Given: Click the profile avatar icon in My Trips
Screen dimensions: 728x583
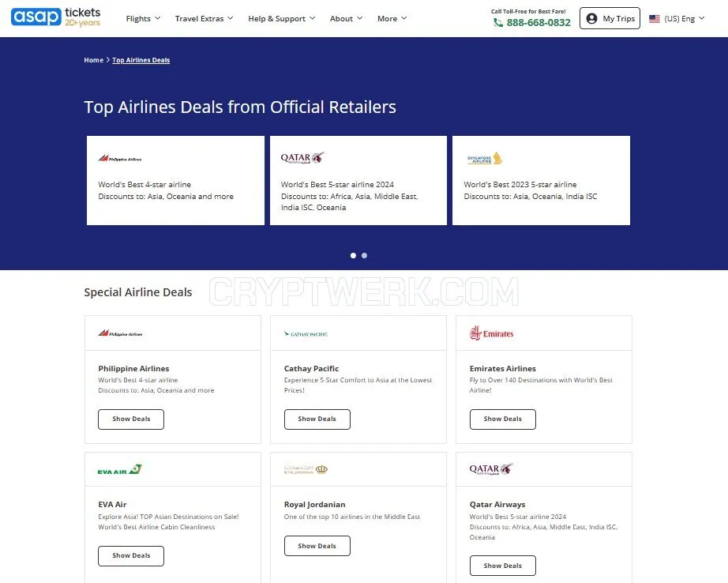Looking at the screenshot, I should 591,19.
